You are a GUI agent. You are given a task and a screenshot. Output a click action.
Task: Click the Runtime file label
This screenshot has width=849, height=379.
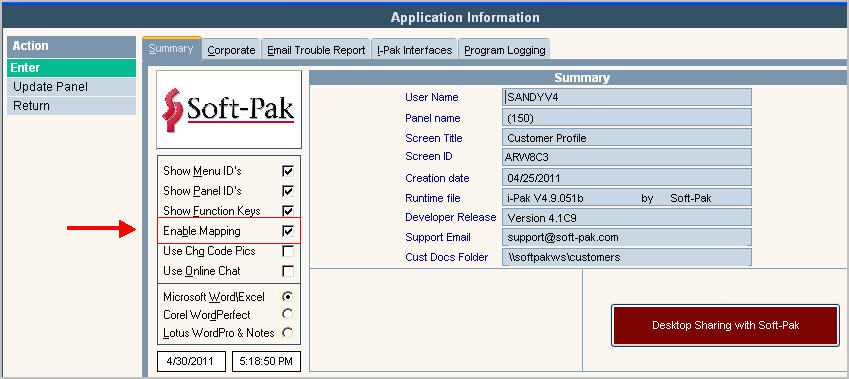[433, 198]
